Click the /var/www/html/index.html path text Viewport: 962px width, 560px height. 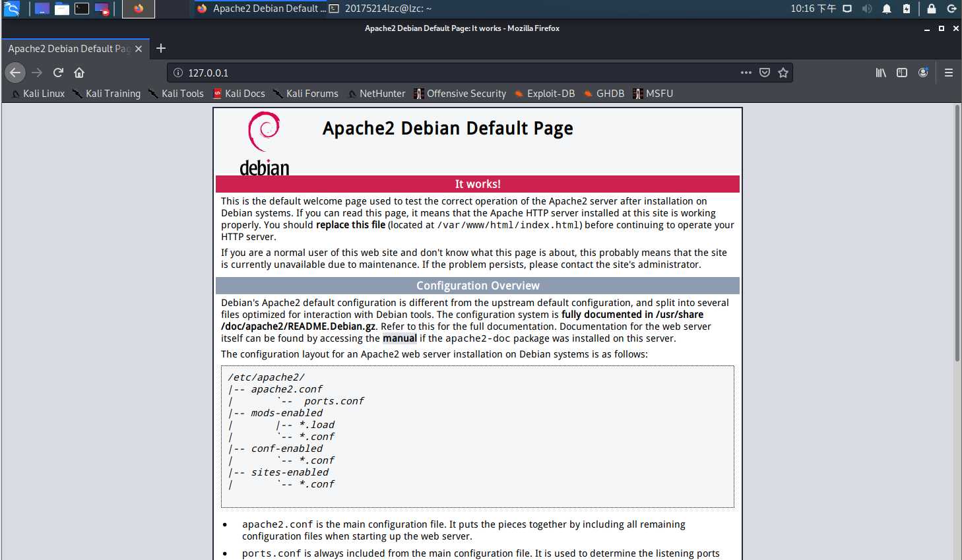(x=509, y=225)
